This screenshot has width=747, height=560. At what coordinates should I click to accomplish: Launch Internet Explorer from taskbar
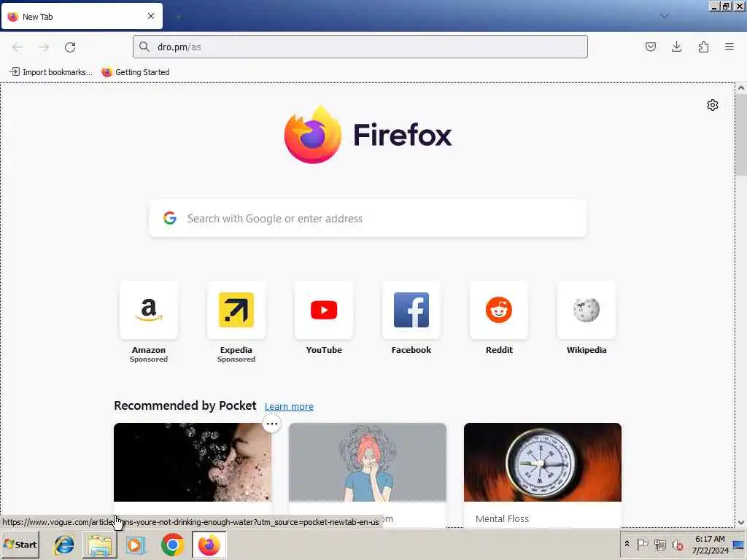[x=64, y=545]
